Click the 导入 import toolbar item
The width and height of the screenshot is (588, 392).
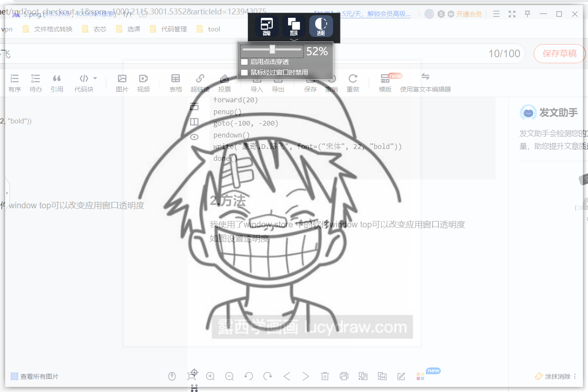(257, 89)
